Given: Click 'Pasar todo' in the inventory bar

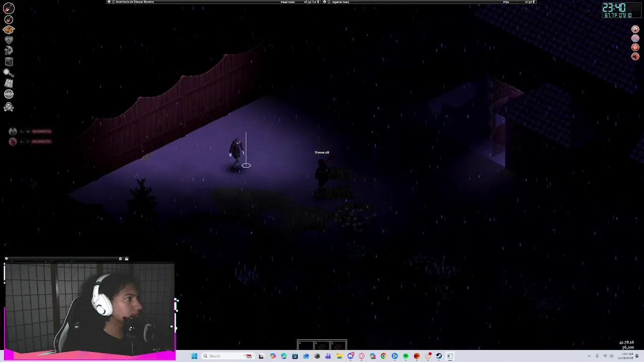Looking at the screenshot, I should coord(287,2).
